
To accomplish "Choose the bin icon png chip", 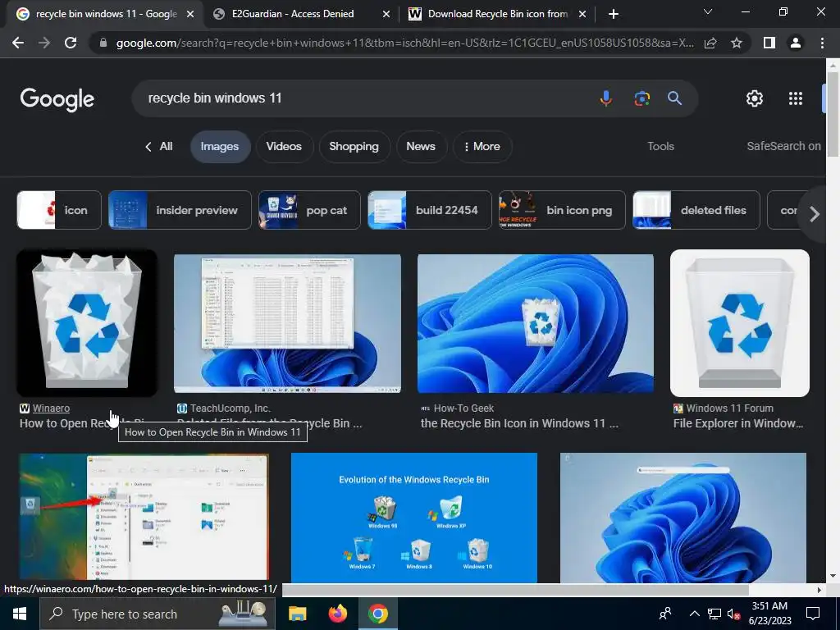I will coord(562,210).
